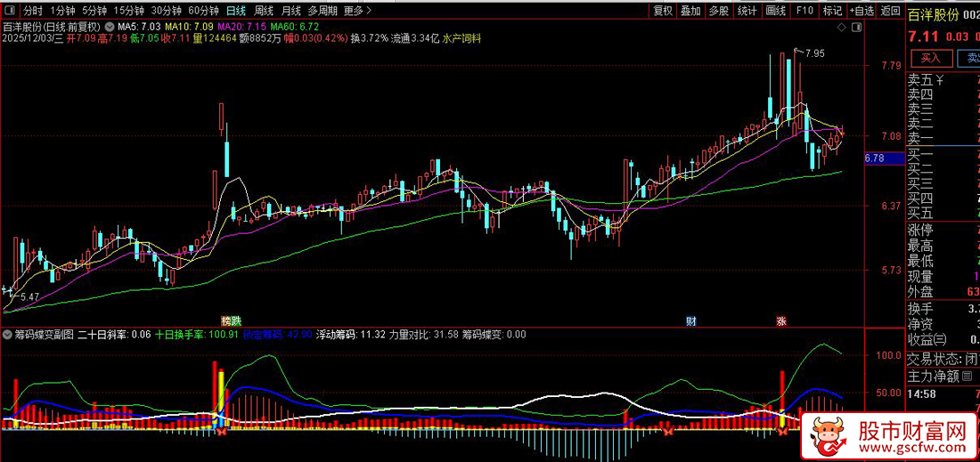
Task: Click the 换手 turnover row
Action: pyautogui.click(x=943, y=308)
